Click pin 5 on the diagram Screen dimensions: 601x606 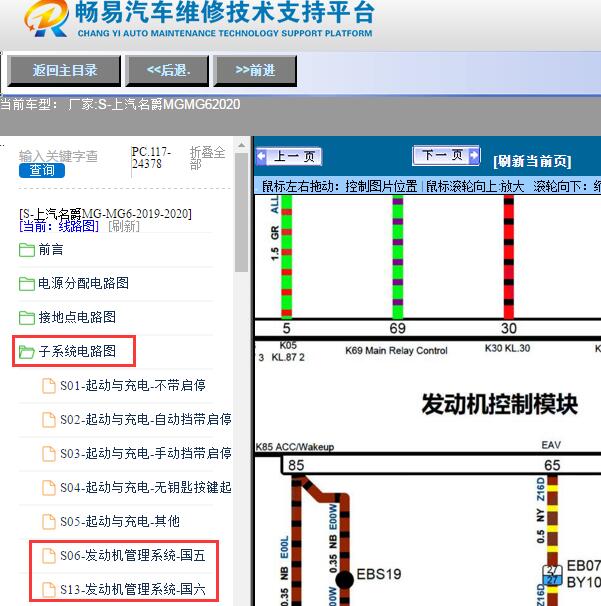(286, 329)
